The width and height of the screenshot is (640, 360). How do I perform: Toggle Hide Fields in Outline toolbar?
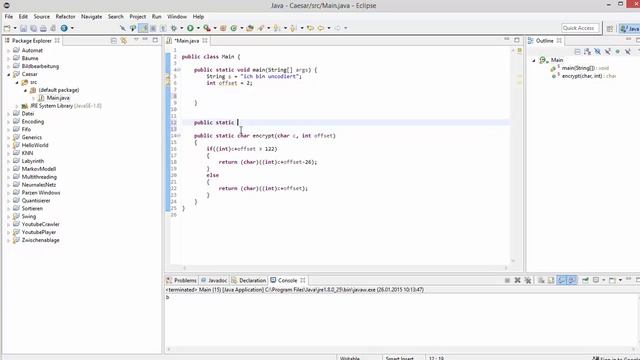(598, 51)
